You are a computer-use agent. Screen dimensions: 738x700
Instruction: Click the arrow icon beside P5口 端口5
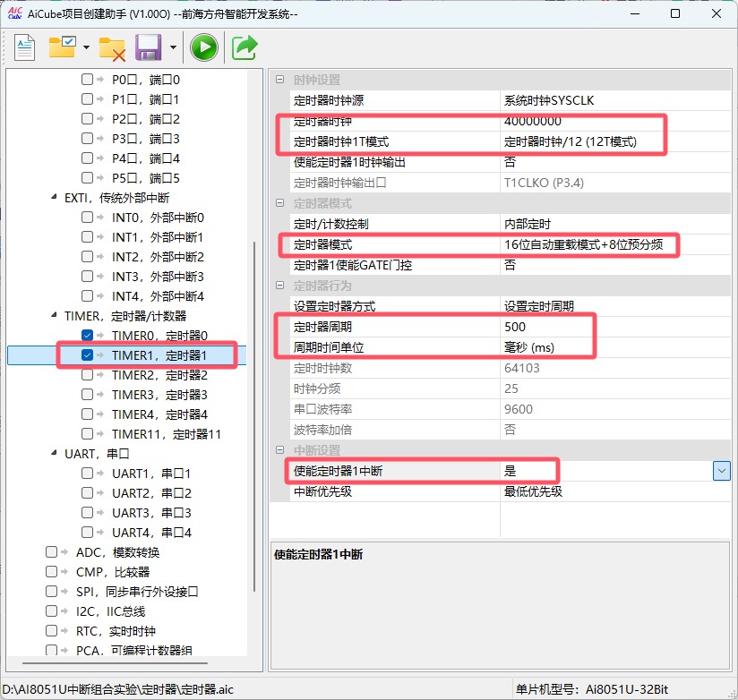[99, 177]
